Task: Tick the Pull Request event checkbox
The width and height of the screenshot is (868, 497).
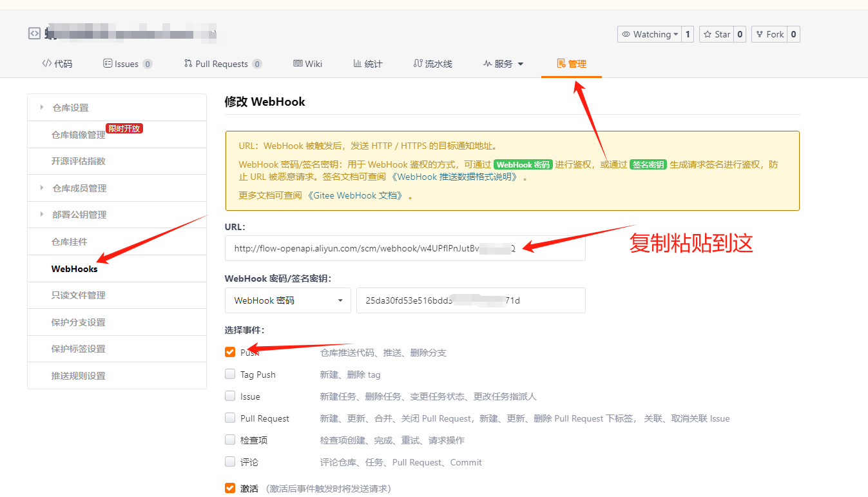Action: [x=230, y=418]
